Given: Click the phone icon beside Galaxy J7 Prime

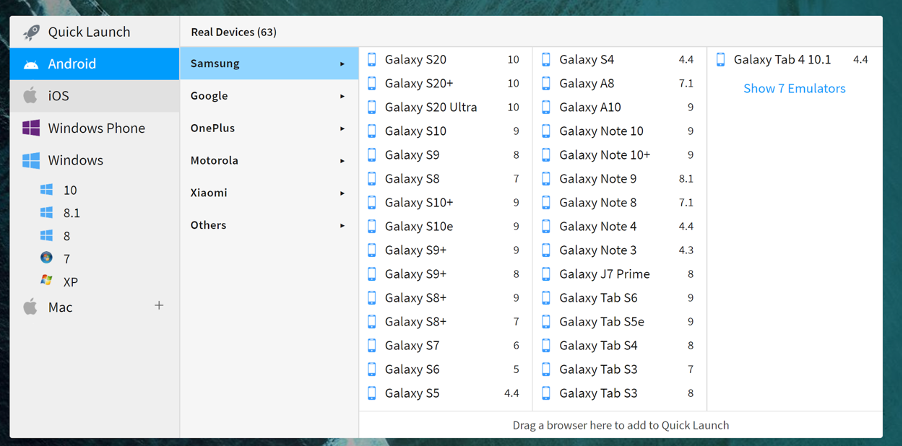Looking at the screenshot, I should click(546, 274).
